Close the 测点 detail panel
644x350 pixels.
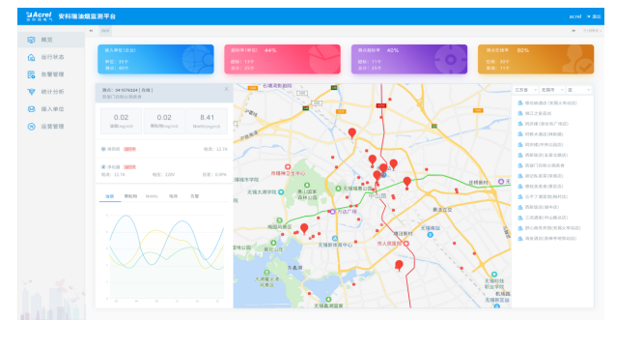click(x=226, y=89)
